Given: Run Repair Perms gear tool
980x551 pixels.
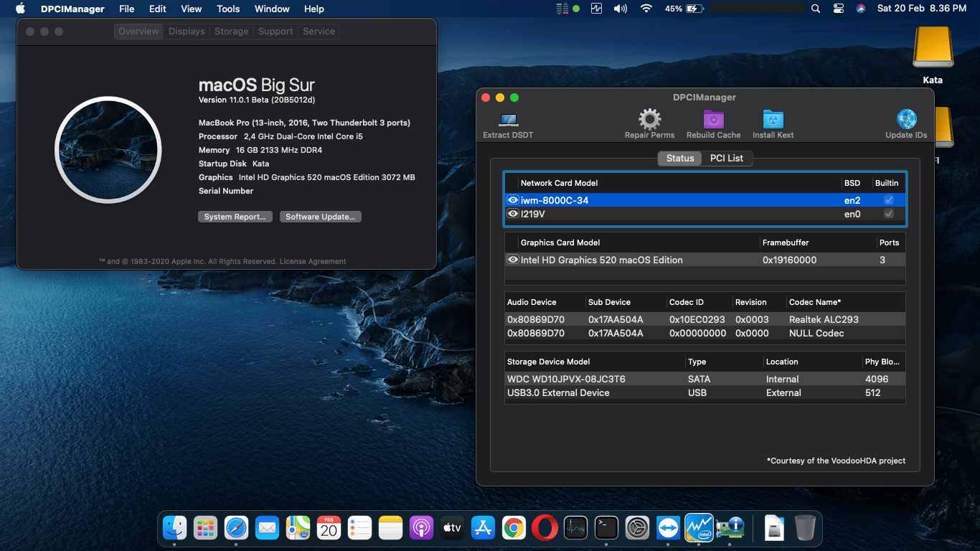Looking at the screenshot, I should 649,124.
